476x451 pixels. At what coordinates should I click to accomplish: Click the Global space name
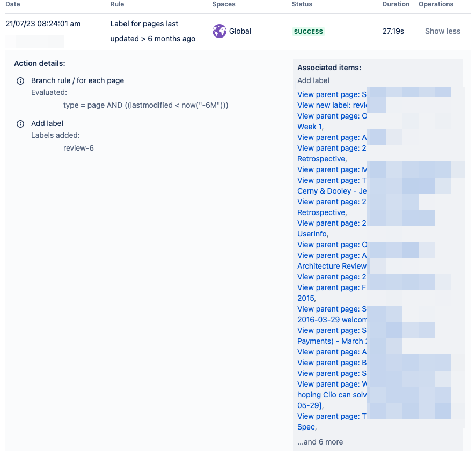click(240, 31)
